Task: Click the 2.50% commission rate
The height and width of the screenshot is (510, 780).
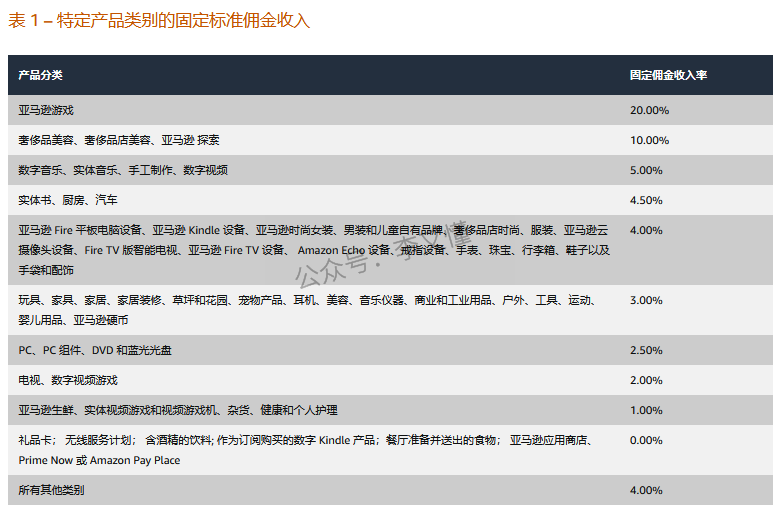Action: click(x=646, y=350)
